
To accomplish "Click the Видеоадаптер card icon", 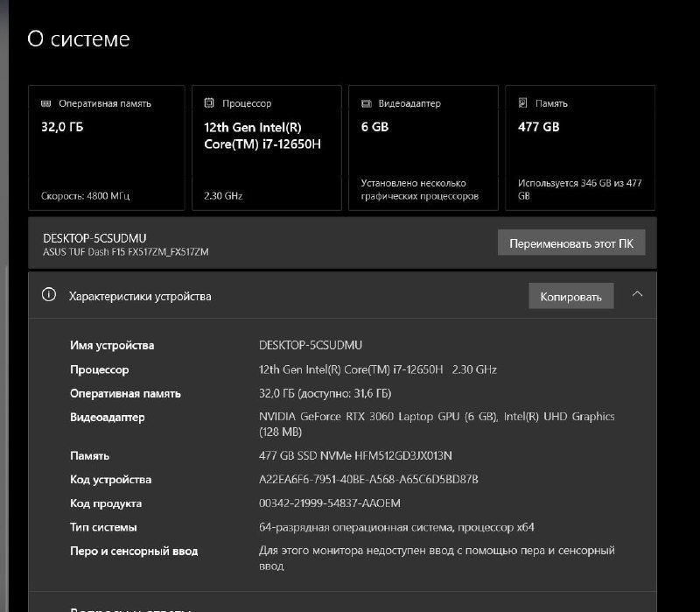I will pos(365,102).
